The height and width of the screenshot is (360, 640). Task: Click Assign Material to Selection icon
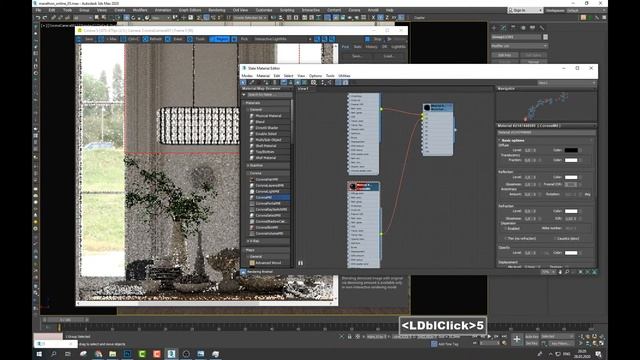pyautogui.click(x=266, y=82)
